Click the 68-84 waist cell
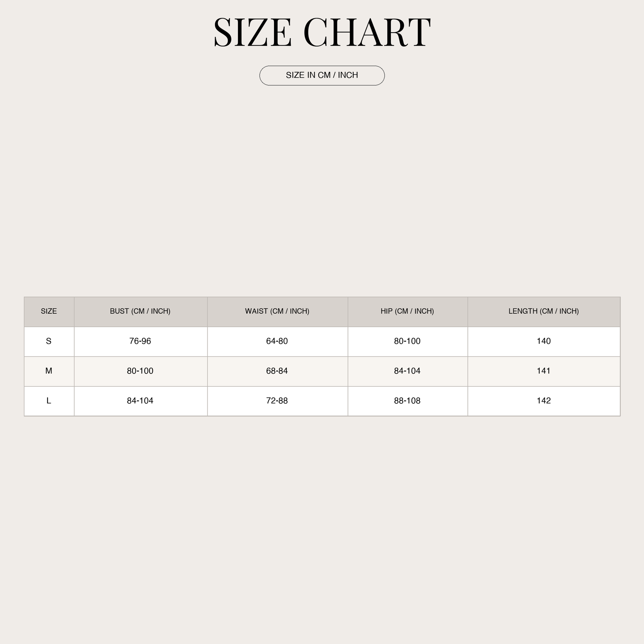This screenshot has height=644, width=644. coord(277,371)
